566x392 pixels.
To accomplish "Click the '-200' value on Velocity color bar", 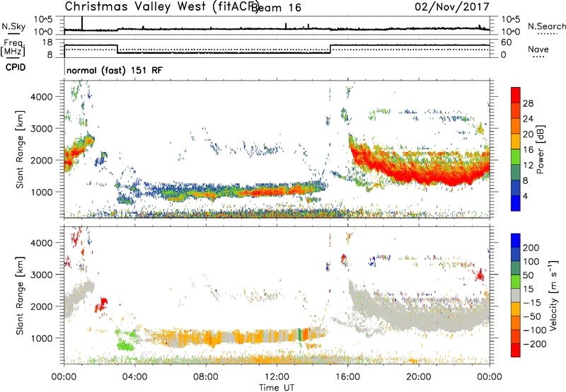I will tap(534, 344).
